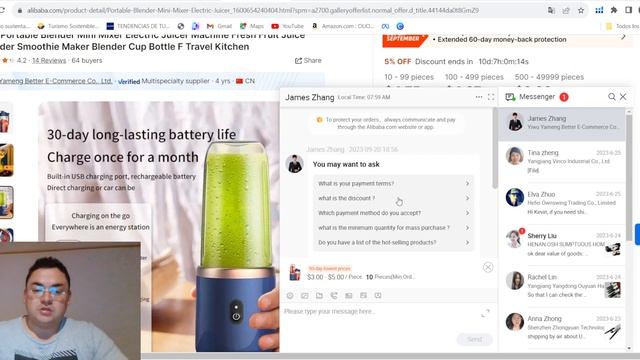
Task: Open the YouTube bookmark
Action: (x=288, y=26)
